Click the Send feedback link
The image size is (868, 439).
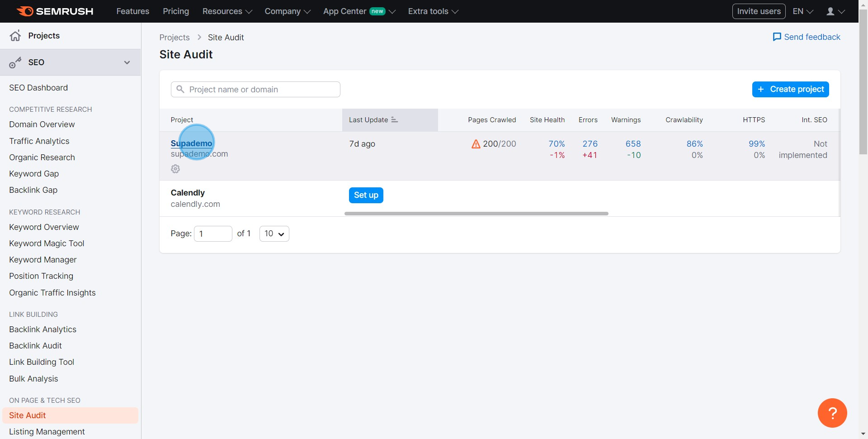point(807,37)
